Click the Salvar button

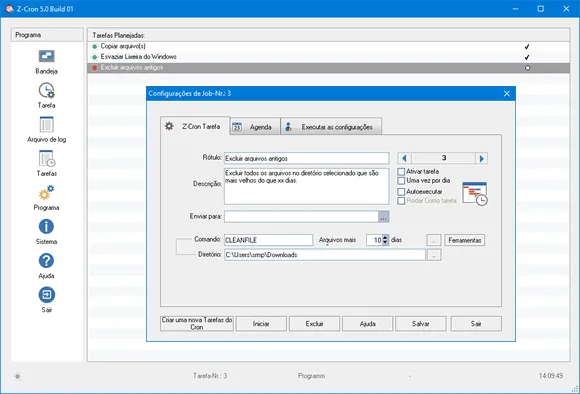point(421,324)
